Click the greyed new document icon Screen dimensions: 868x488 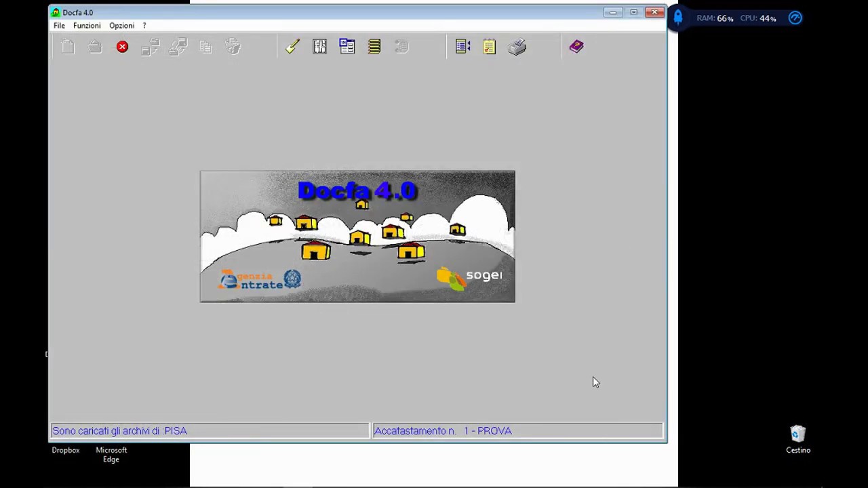68,47
